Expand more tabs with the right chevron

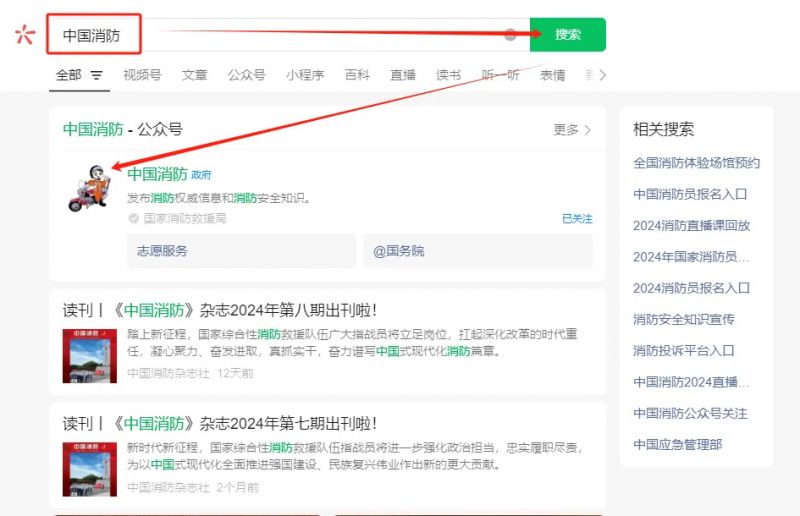(603, 75)
